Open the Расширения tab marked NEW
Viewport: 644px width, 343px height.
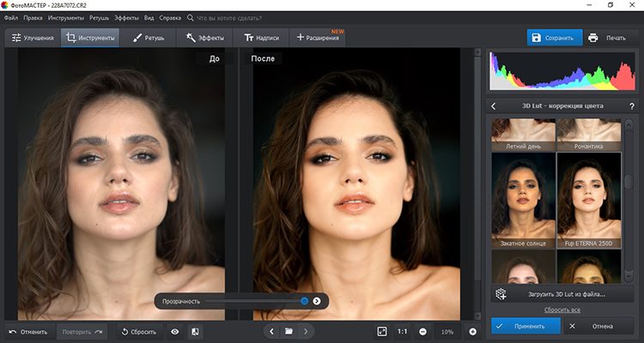click(318, 38)
